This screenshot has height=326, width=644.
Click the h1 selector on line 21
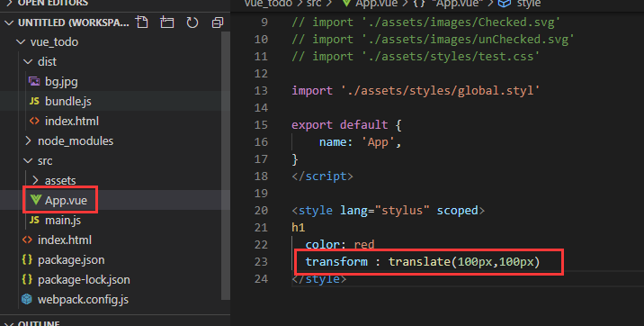299,227
